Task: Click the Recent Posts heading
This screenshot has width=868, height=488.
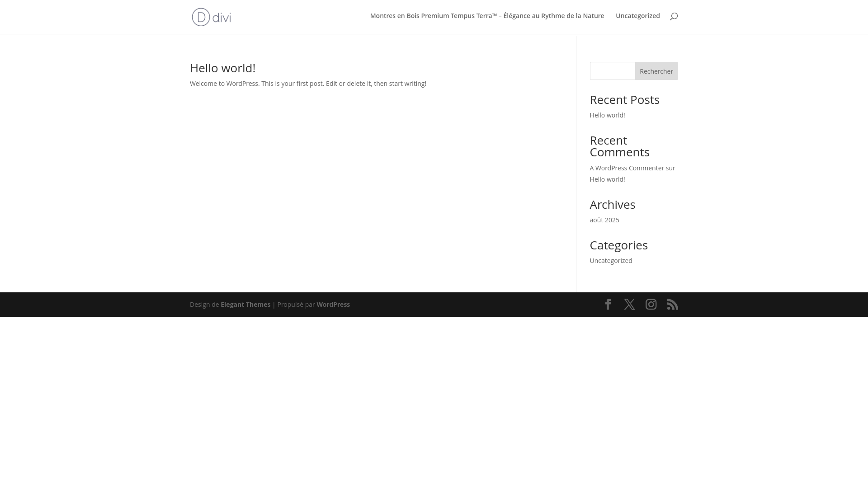Action: pos(624,99)
